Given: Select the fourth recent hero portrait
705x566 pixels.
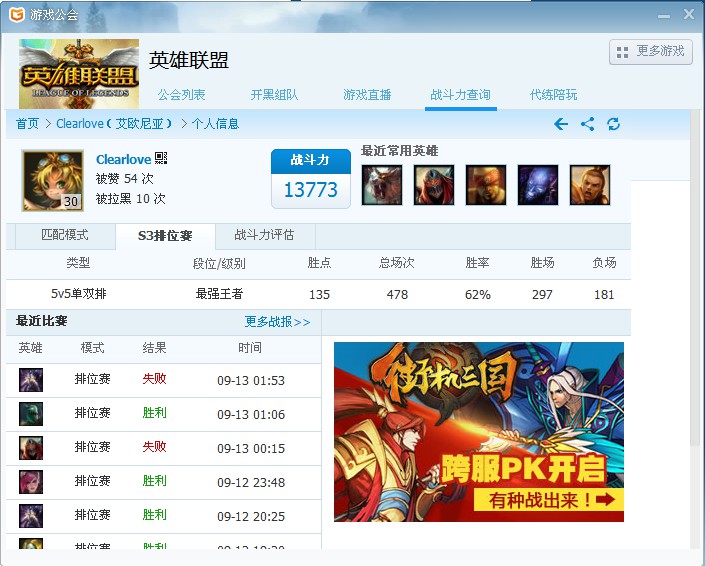Looking at the screenshot, I should [538, 185].
